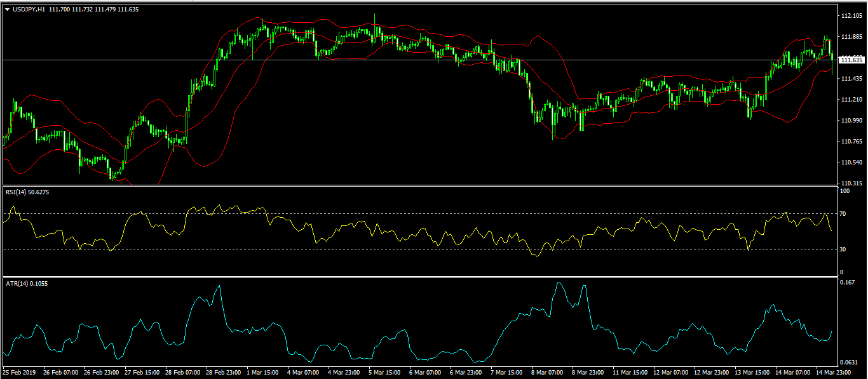The image size is (868, 379).
Task: Click the 110.765 price scale value
Action: pyautogui.click(x=851, y=142)
